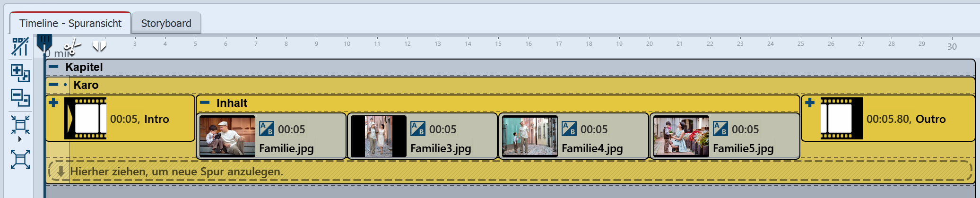Expand the Intro clip
The width and height of the screenshot is (980, 198).
(53, 103)
